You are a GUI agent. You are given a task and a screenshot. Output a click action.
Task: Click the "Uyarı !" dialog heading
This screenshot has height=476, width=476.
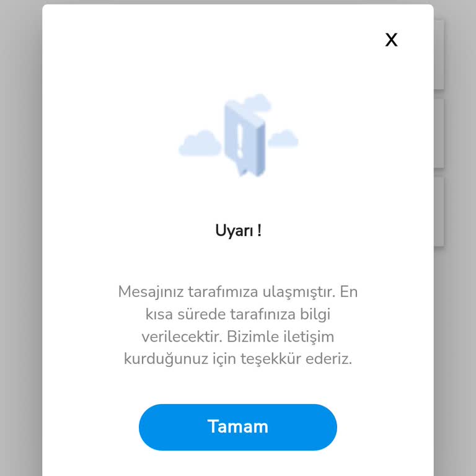238,231
